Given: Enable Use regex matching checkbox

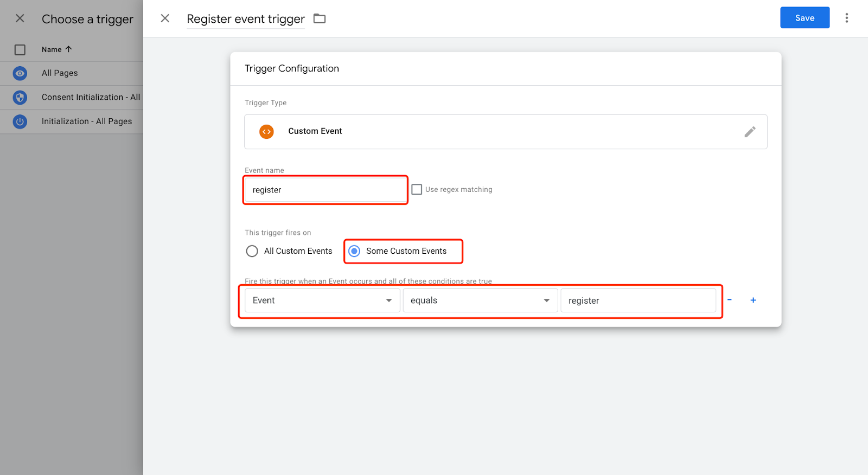Looking at the screenshot, I should [417, 189].
